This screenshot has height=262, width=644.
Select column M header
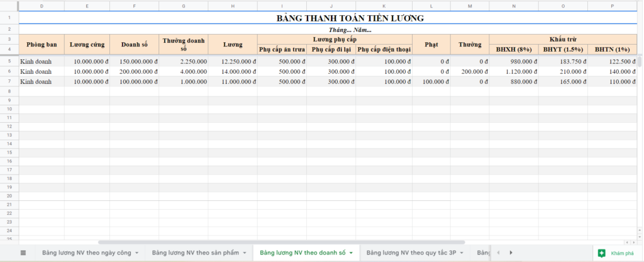pos(470,6)
